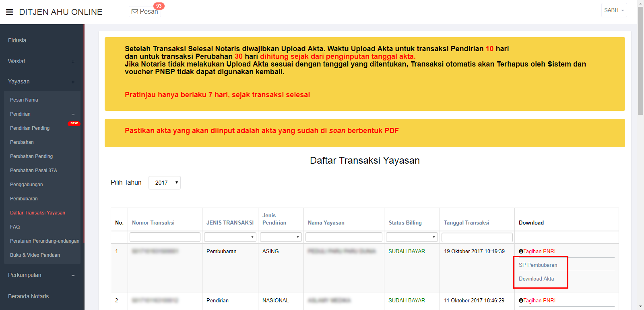The image size is (644, 310).
Task: Select Fidusia in the sidebar
Action: click(17, 40)
